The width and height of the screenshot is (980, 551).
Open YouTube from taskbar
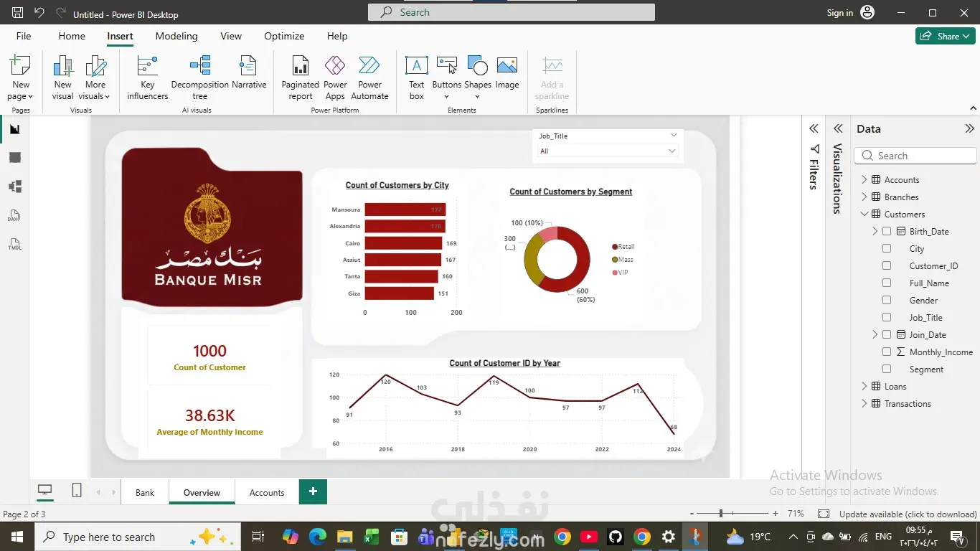click(x=588, y=537)
